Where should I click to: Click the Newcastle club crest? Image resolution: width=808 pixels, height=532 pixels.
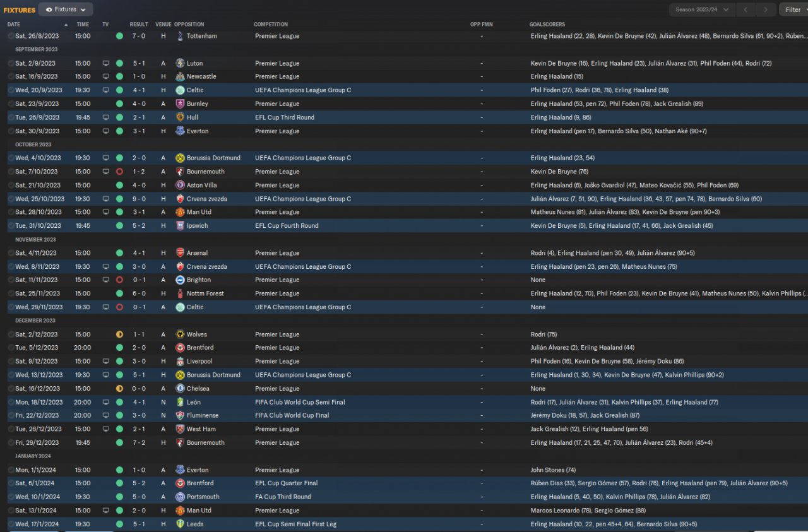[x=180, y=76]
